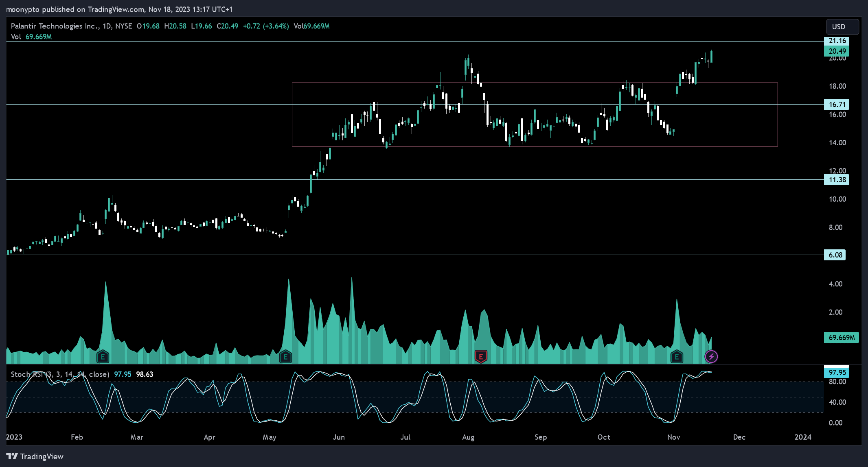Click the Stoch RSI 98.63 signal value

tap(145, 374)
